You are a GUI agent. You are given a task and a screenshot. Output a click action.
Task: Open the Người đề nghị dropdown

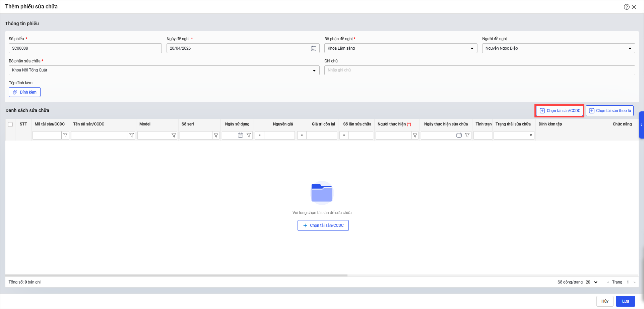click(630, 48)
